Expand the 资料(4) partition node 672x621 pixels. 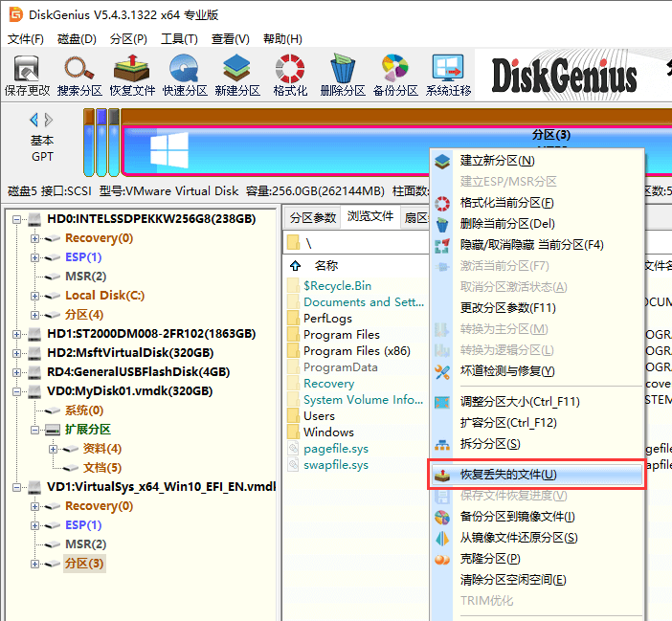[x=53, y=449]
